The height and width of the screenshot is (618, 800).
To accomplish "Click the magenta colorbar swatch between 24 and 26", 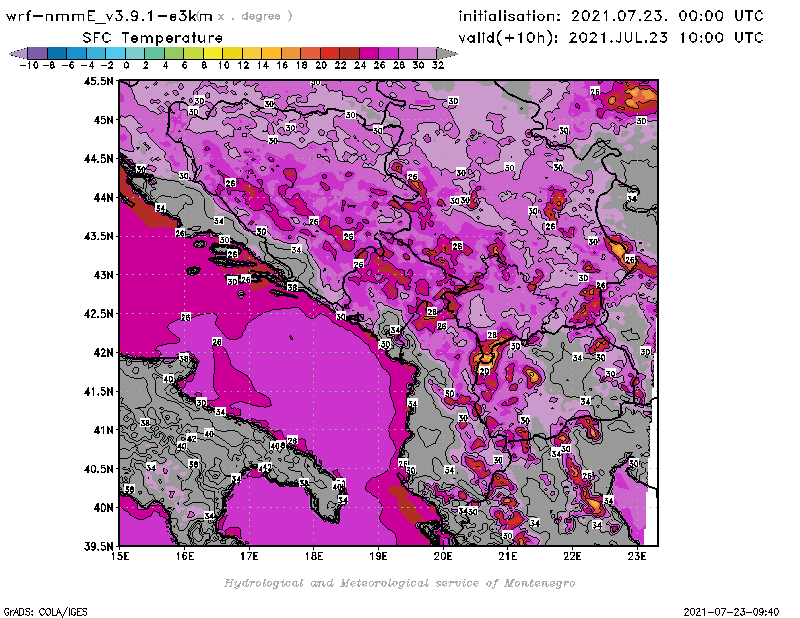I will (368, 53).
